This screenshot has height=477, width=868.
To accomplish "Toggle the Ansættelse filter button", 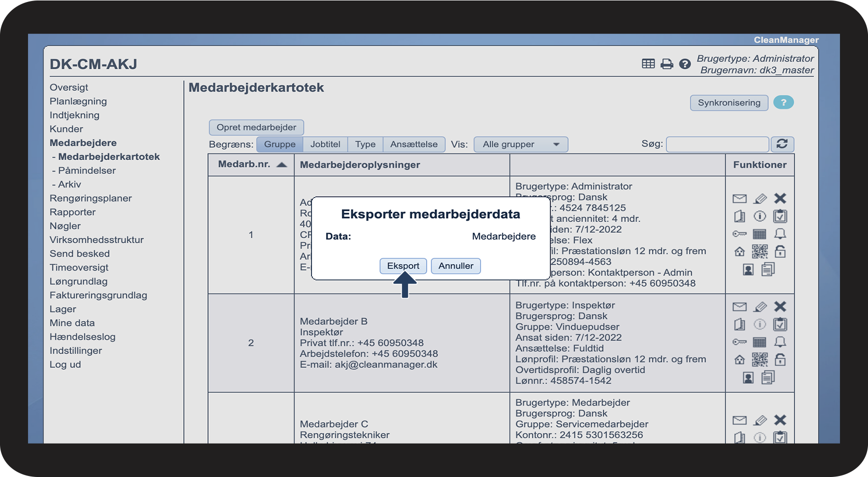I will click(x=414, y=144).
